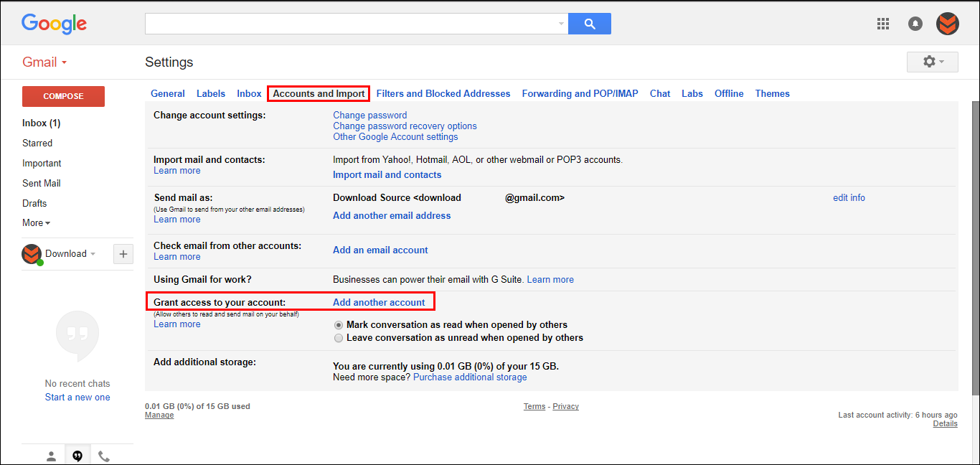Switch to the General tab
Viewport: 980px width, 465px height.
168,93
